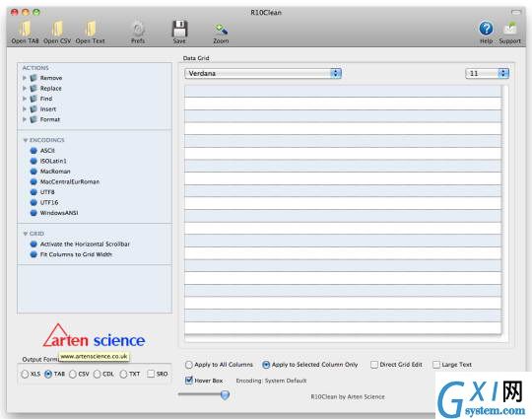
Task: Expand the Insert action triangle
Action: 25,109
